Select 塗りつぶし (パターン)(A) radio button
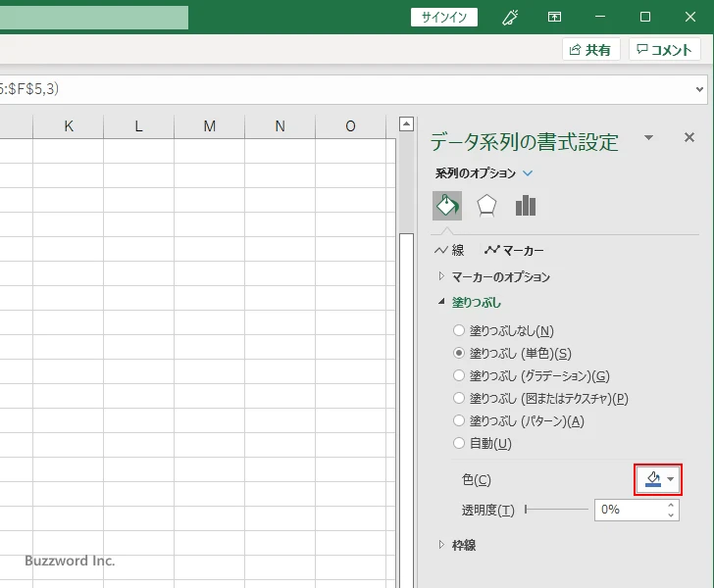The image size is (714, 588). tap(459, 420)
